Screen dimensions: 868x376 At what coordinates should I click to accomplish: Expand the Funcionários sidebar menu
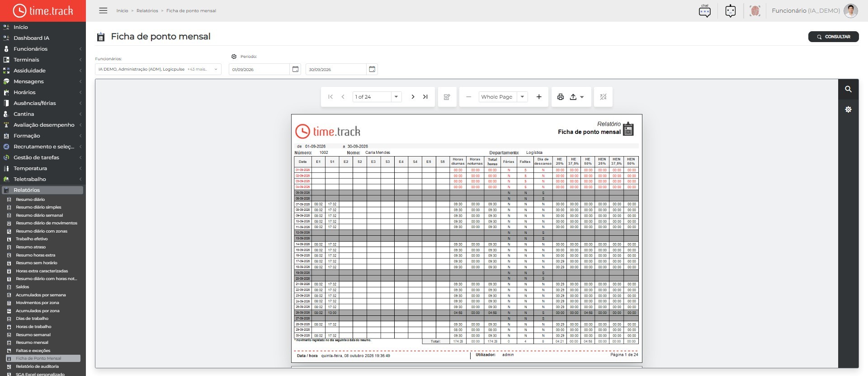tap(43, 49)
